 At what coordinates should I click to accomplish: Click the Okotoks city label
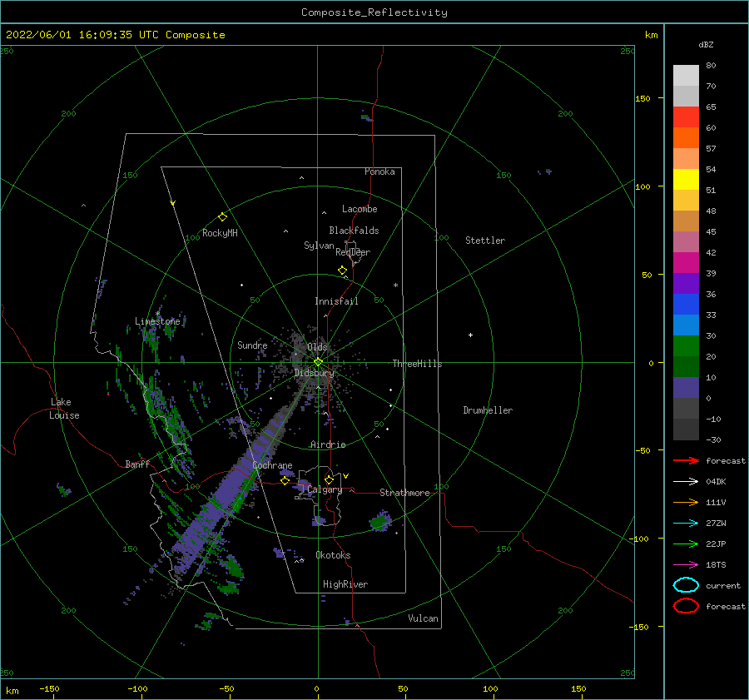tap(333, 555)
